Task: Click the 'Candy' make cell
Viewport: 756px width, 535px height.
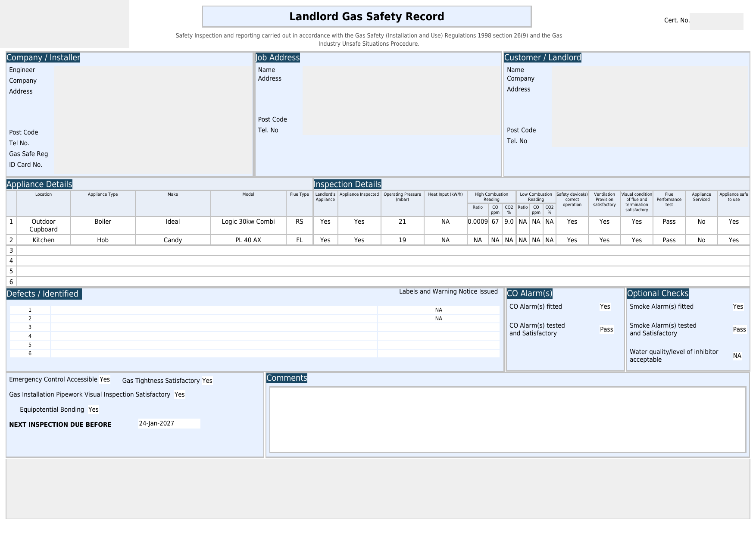Action: (x=173, y=240)
